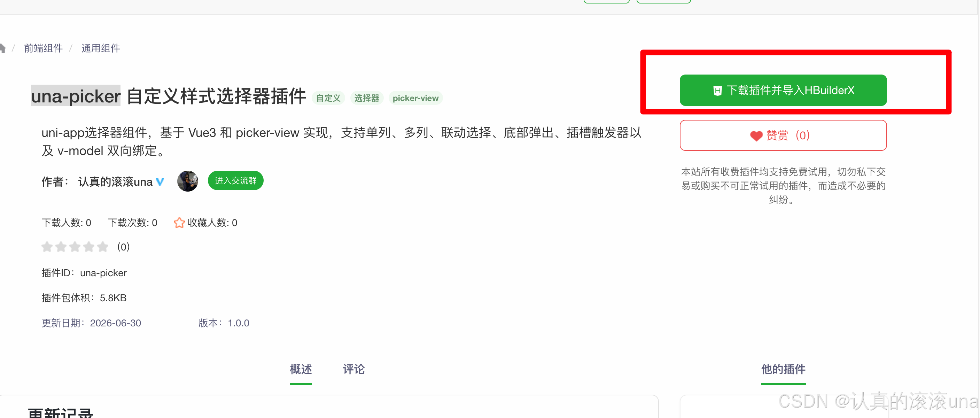Click the highlighted una-picker title text

click(x=76, y=96)
